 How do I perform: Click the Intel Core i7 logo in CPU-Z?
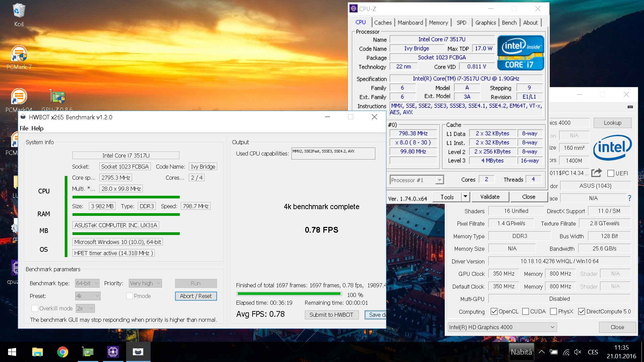click(x=521, y=53)
